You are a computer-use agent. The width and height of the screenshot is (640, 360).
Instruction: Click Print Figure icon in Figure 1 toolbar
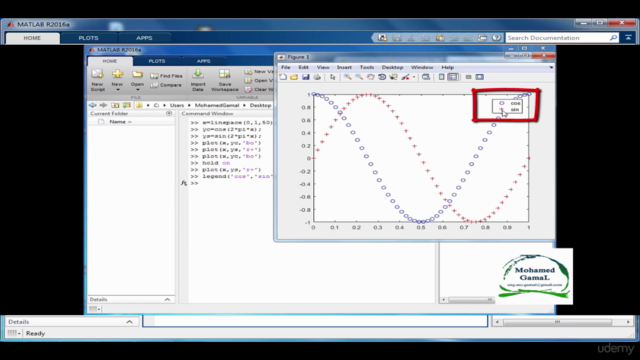[317, 77]
